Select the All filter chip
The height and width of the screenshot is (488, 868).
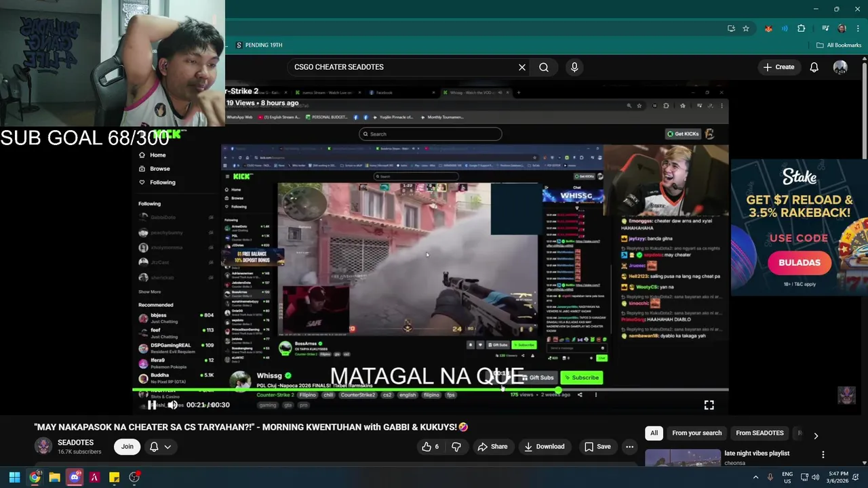click(x=654, y=433)
